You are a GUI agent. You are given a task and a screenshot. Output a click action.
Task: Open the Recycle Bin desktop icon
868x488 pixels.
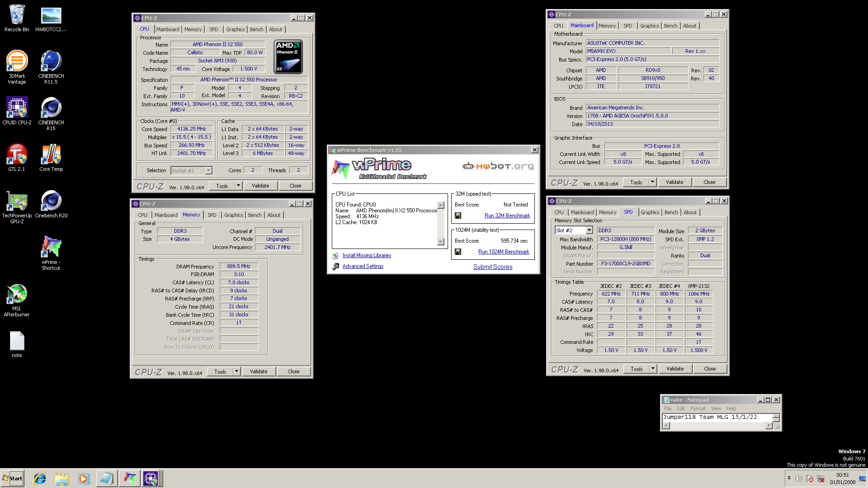click(x=17, y=19)
